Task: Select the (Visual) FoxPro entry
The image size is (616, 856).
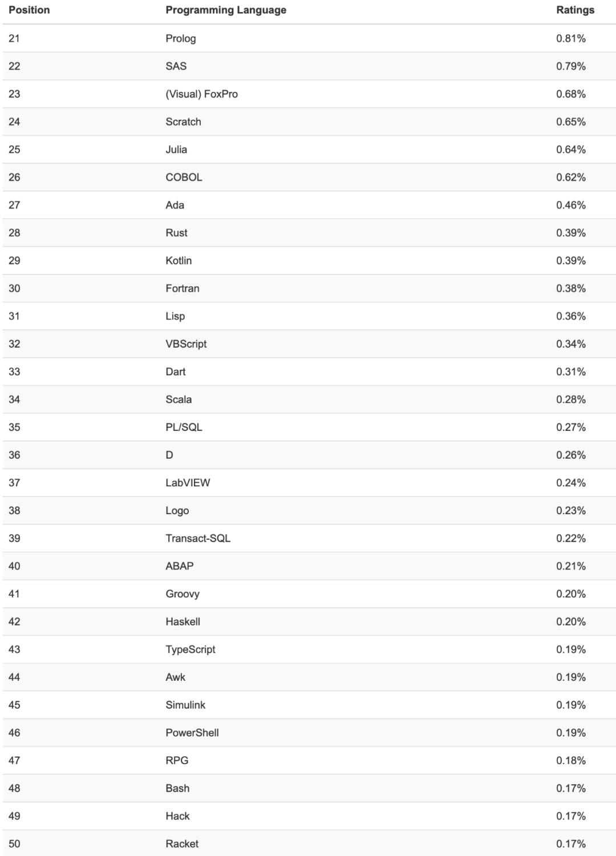Action: pyautogui.click(x=201, y=94)
